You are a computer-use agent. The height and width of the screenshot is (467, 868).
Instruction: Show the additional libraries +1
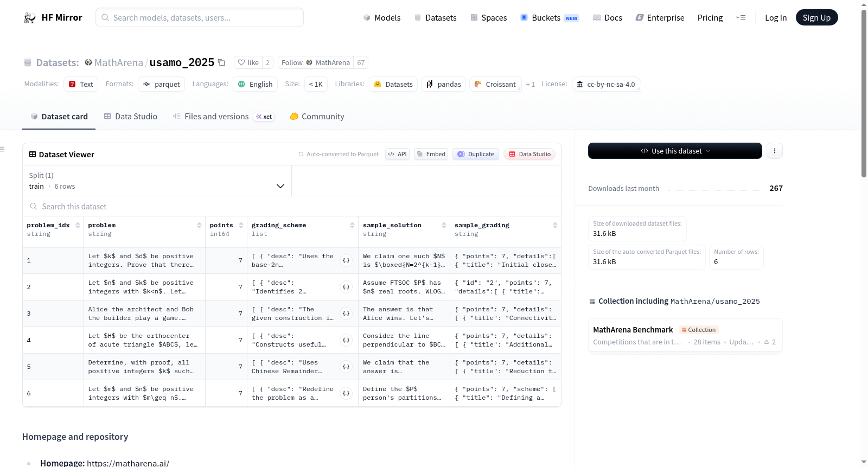[x=531, y=85]
